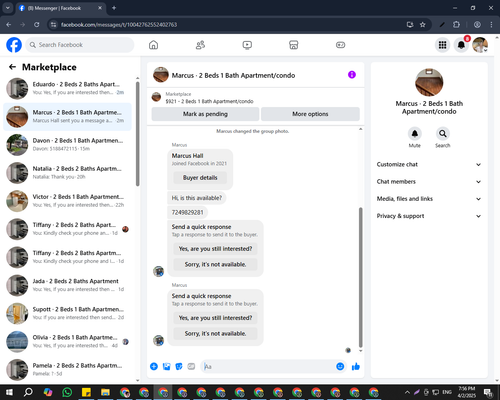Click the Messenger Facebook browser tab
This screenshot has width=500, height=400.
61,8
